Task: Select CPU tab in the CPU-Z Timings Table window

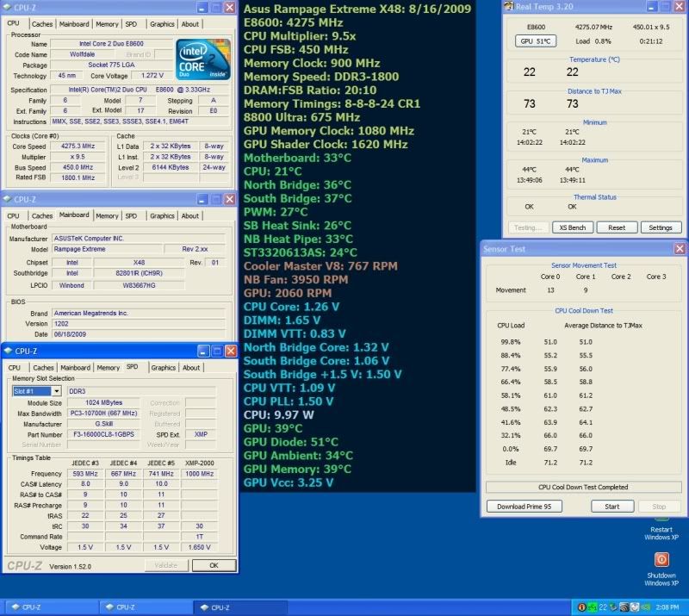Action: pos(14,368)
